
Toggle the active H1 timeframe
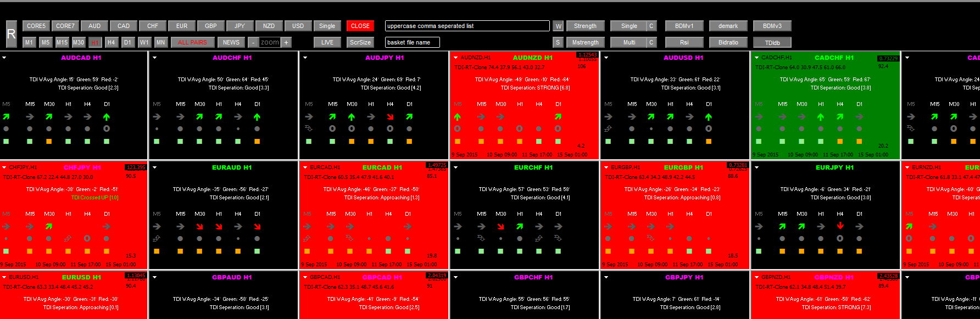[95, 42]
